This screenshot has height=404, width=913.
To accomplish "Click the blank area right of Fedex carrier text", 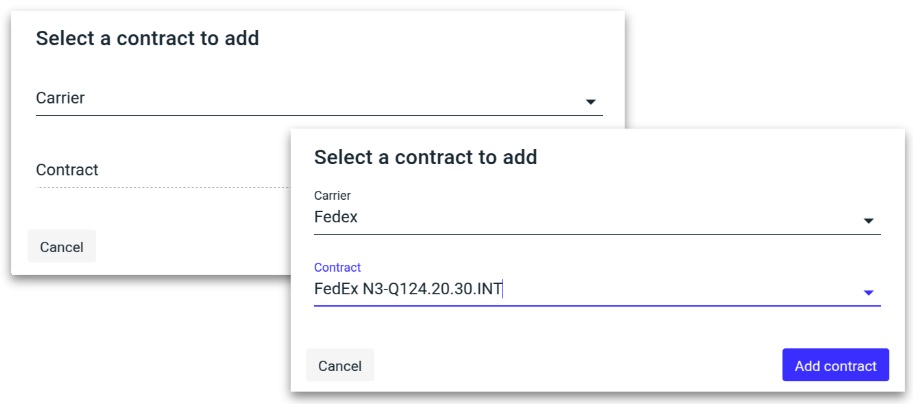I will (x=600, y=218).
